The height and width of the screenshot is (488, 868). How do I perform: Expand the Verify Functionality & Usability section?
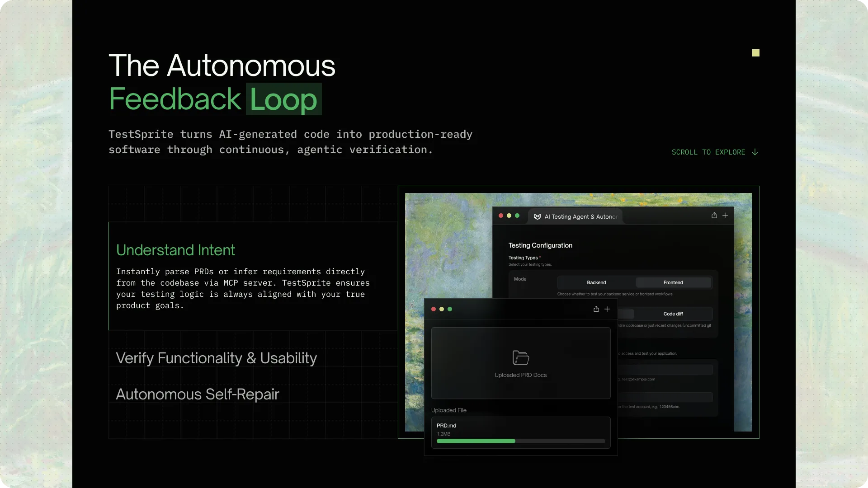point(216,358)
